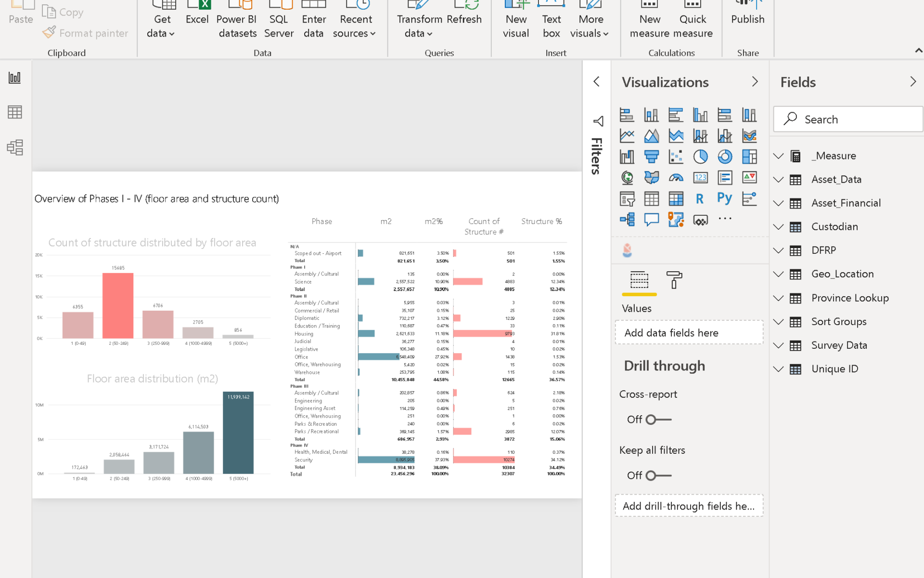Select the gauge visualization icon
Viewport: 924px width, 578px height.
676,178
